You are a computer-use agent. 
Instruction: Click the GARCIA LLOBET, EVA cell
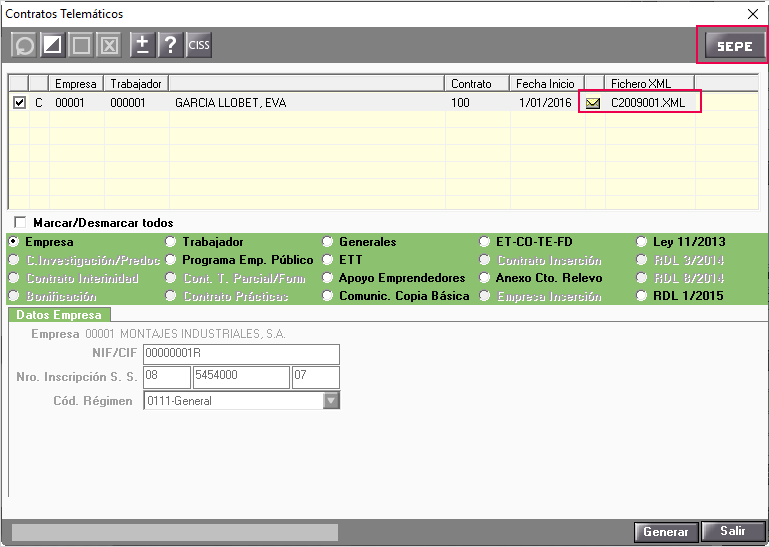point(307,103)
